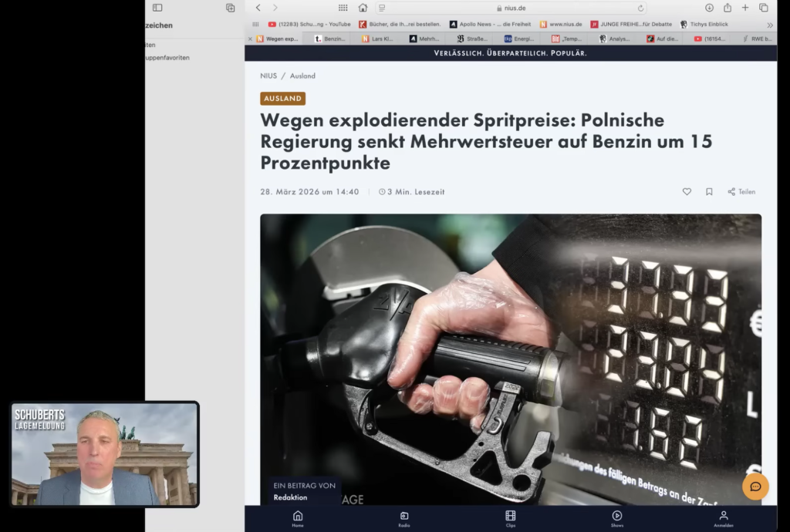Expand the bookmarks bar overflow chevron
Screen dimensions: 790x532
(769, 25)
